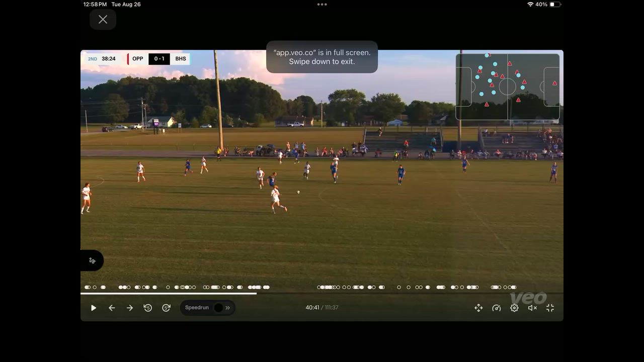
Task: Toggle the Speedrun switch
Action: [x=218, y=308]
